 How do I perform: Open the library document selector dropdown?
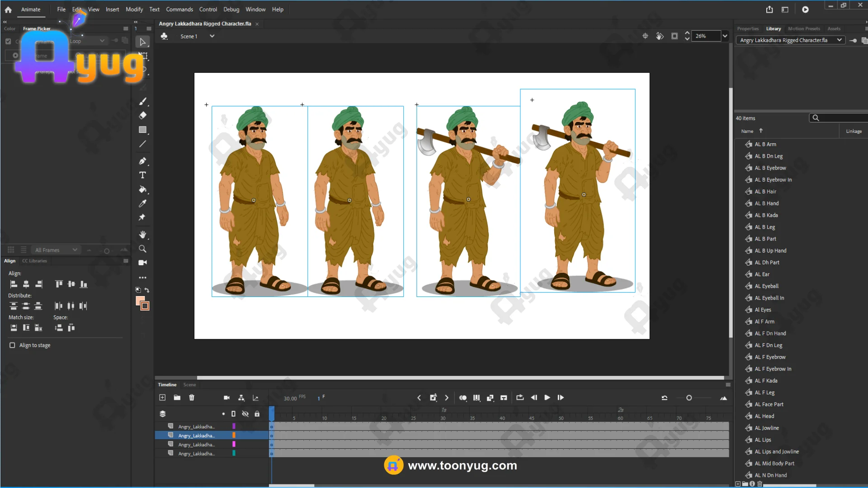(x=839, y=40)
